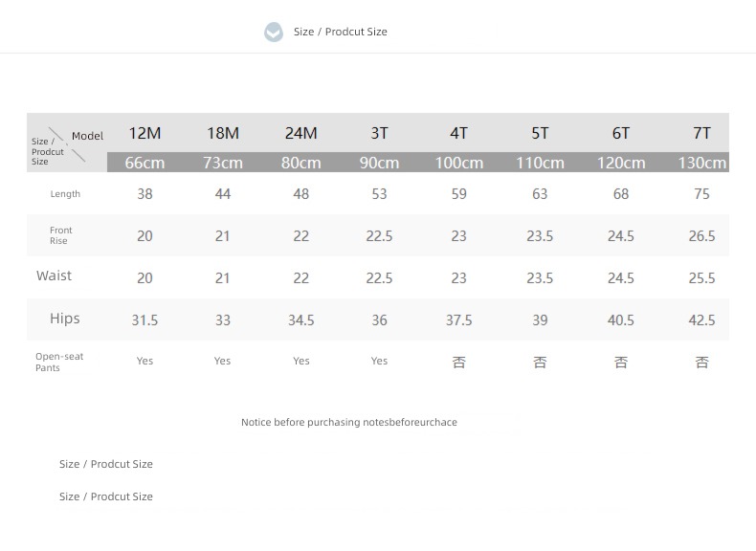
Task: Click the 130cm height cell
Action: (x=702, y=163)
